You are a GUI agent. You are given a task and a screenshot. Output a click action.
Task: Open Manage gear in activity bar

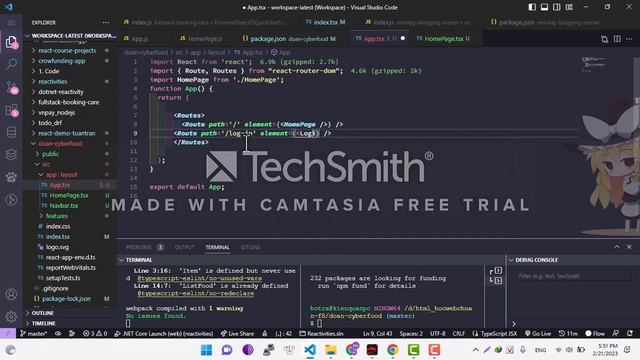tap(11, 316)
